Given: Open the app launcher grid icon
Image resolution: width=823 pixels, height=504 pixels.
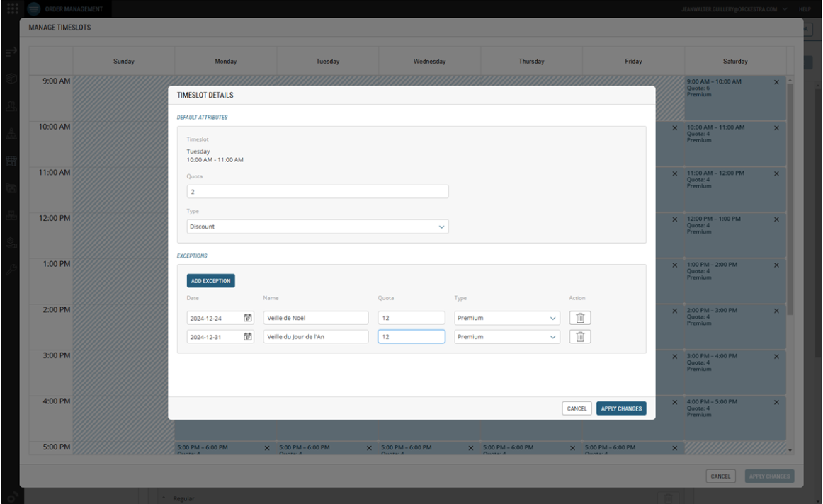Looking at the screenshot, I should click(13, 8).
